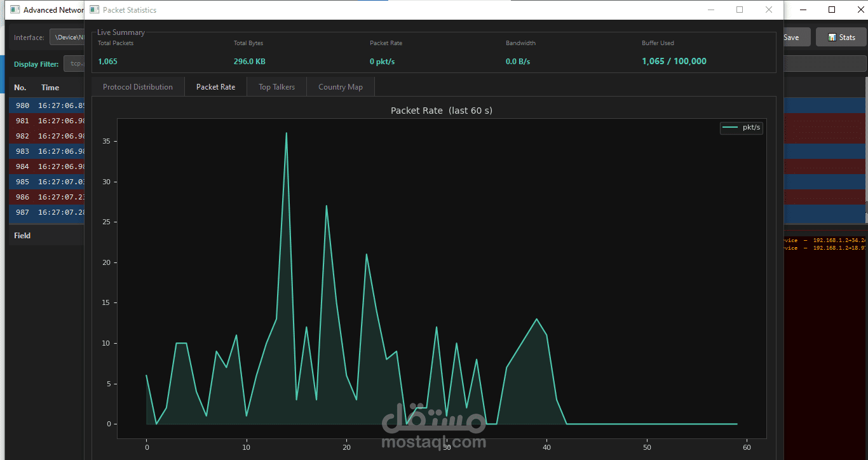
Task: Select packet row number 983
Action: [46, 151]
